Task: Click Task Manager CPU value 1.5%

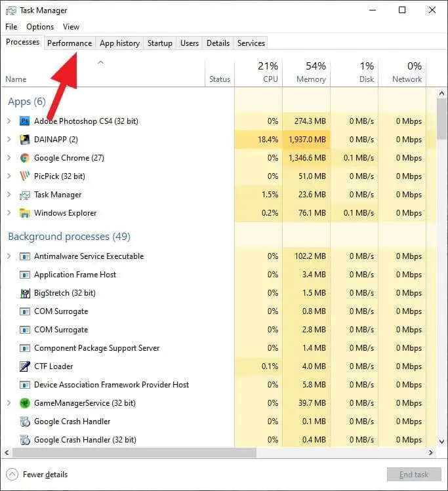Action: tap(270, 195)
